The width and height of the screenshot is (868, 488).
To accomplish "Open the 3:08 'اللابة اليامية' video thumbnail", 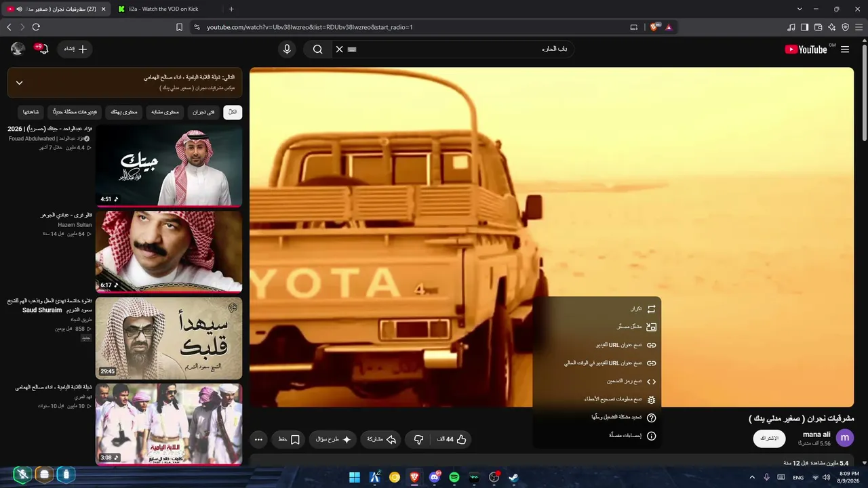I will (169, 424).
